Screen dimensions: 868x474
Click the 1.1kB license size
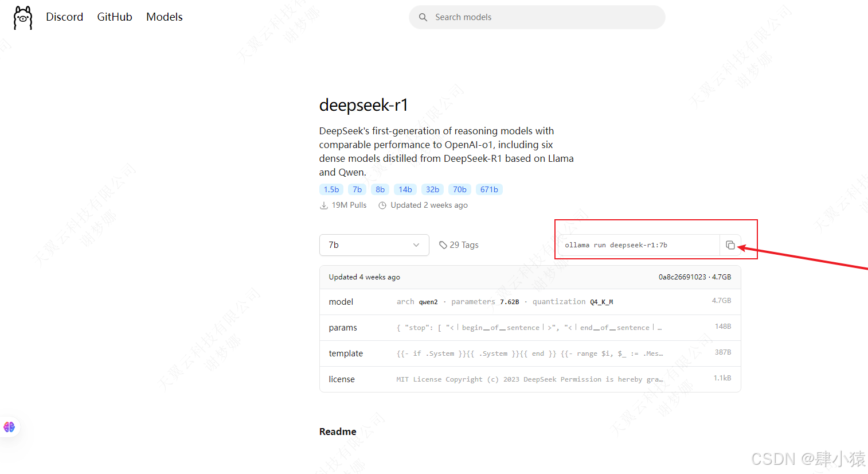(x=722, y=378)
